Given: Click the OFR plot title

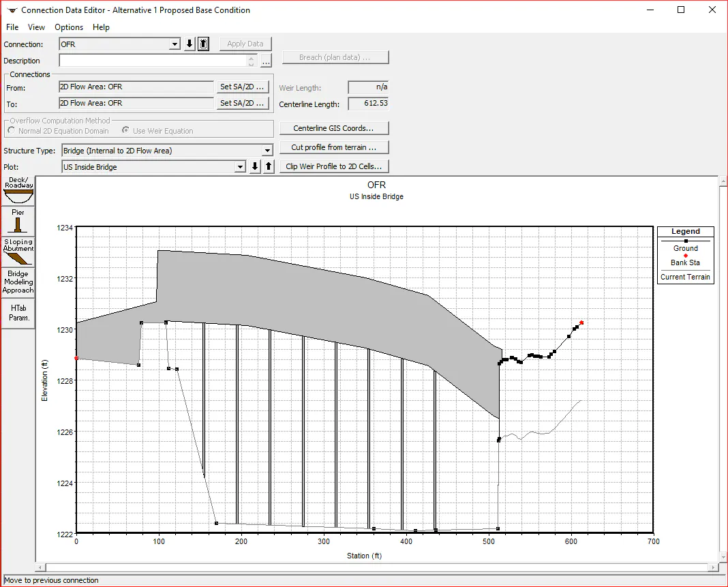Looking at the screenshot, I should click(376, 185).
